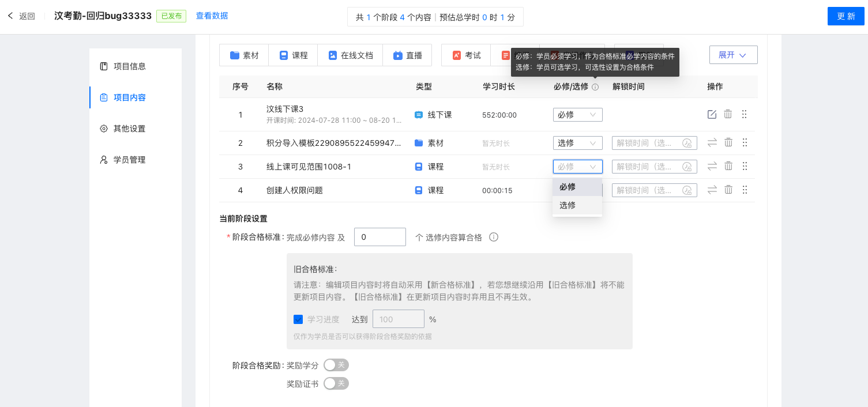The image size is (868, 407).
Task: Click clock icon in 积分导入模板 unlock time
Action: pyautogui.click(x=687, y=143)
